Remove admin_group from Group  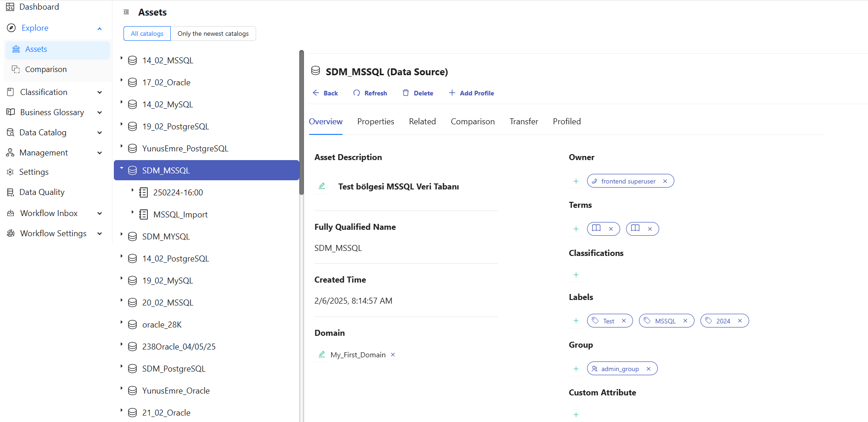(x=649, y=369)
